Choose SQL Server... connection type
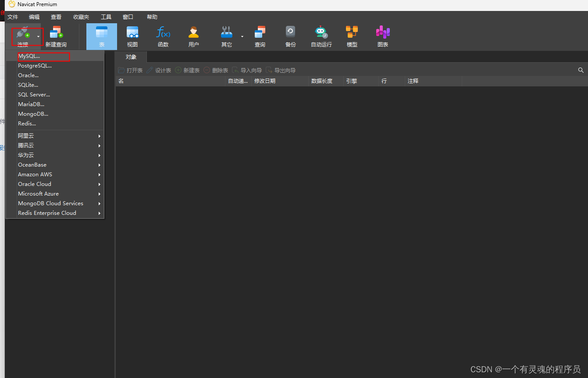This screenshot has height=378, width=588. tap(55, 95)
